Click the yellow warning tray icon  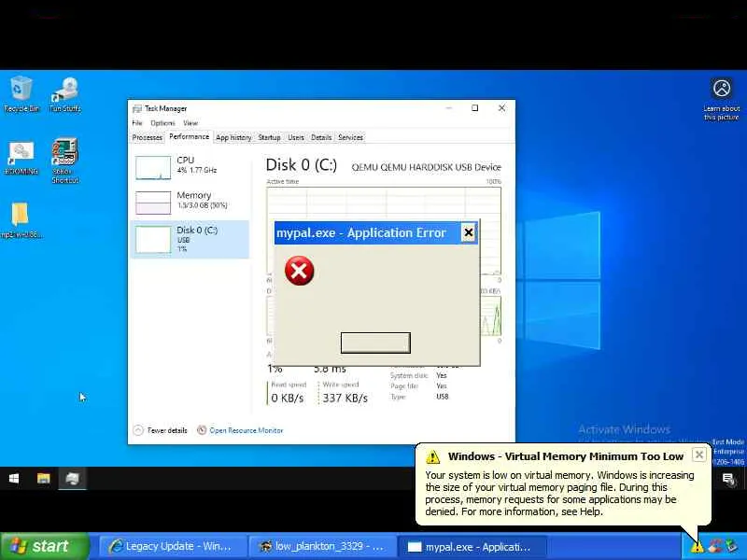[697, 547]
